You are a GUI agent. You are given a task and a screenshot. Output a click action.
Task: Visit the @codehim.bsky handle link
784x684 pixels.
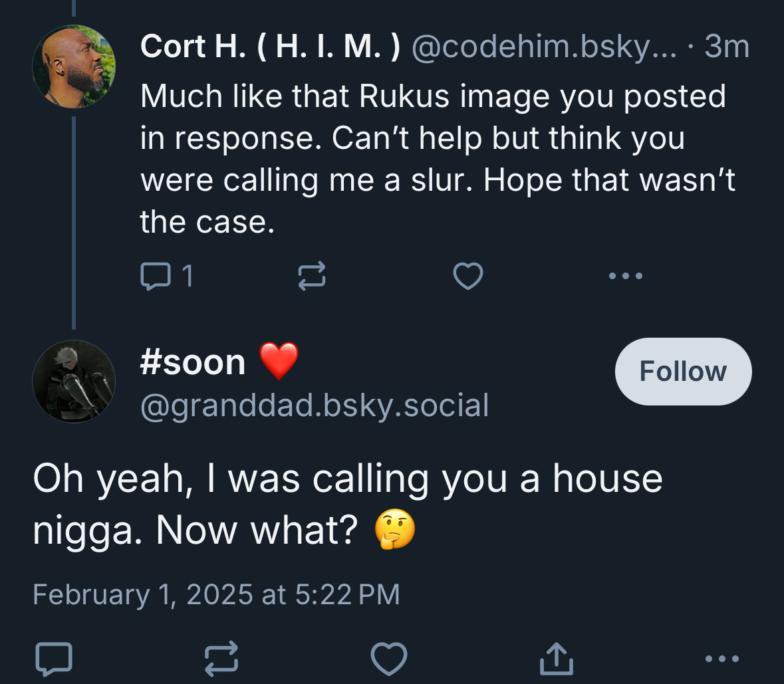[544, 47]
